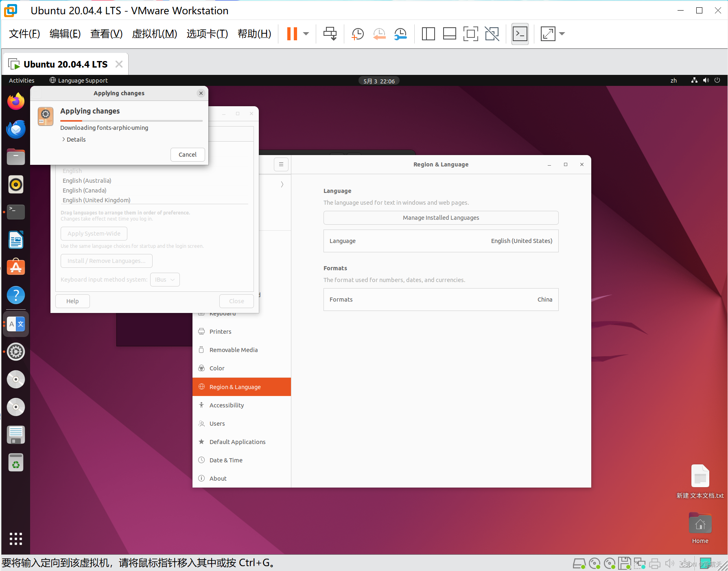728x571 pixels.
Task: Focus Language Support in the dock
Action: point(16,324)
